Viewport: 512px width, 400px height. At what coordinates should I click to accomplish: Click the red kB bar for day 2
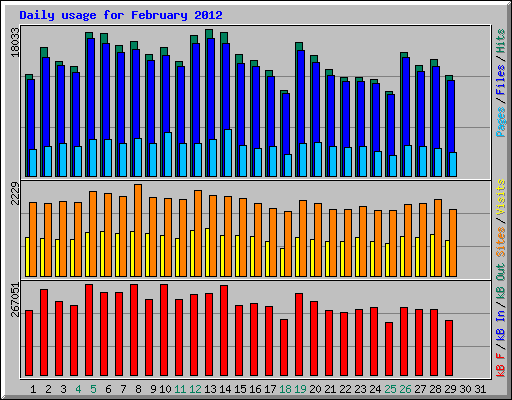44,333
